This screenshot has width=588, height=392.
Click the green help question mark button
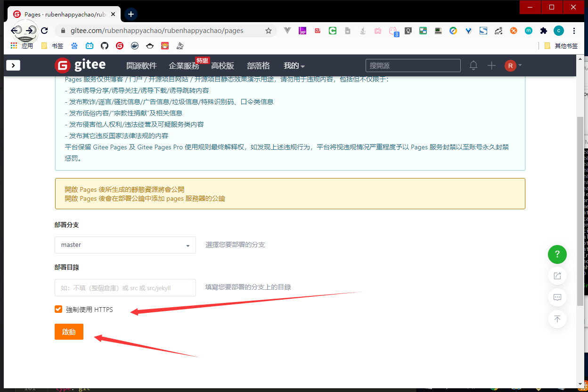(x=557, y=254)
